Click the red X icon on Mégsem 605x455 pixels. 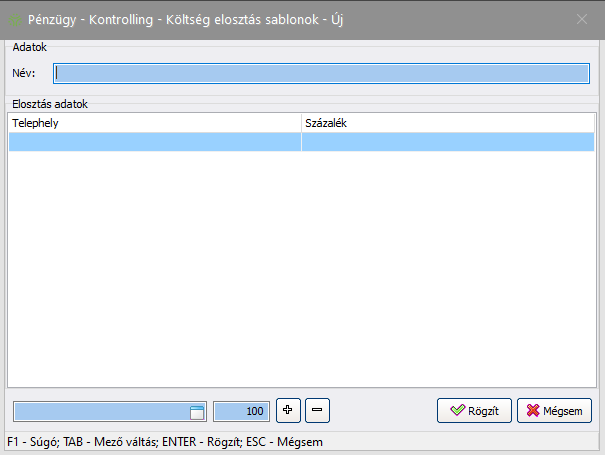533,410
